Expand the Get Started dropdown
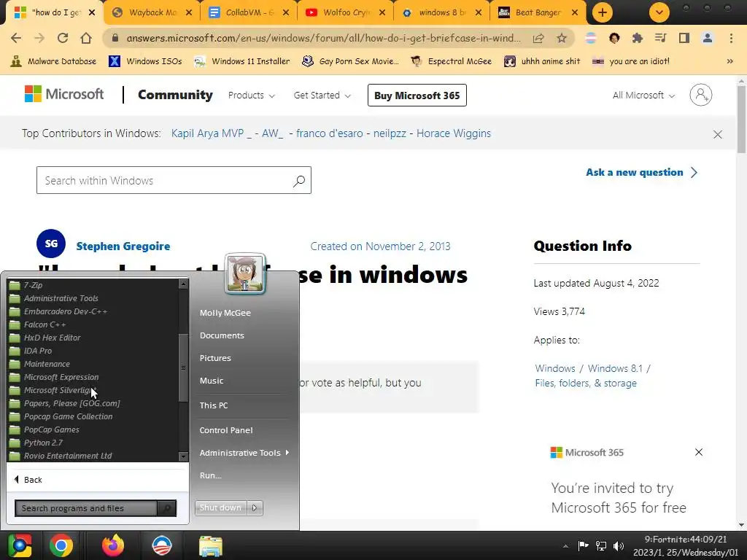Screen dimensions: 747x560 (x=322, y=96)
